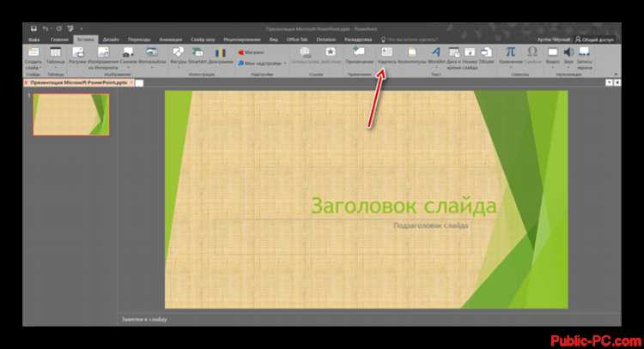The height and width of the screenshot is (349, 644).
Task: Insert a SmartArt graphic
Action: (198, 55)
